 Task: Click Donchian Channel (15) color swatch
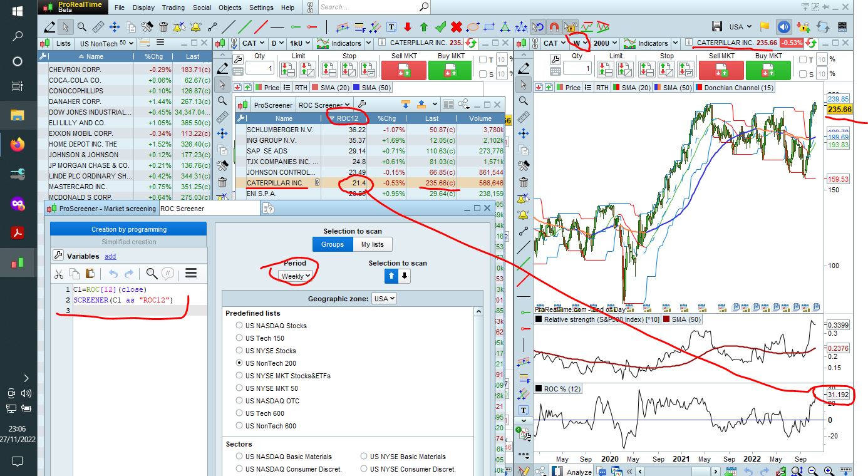pos(698,88)
